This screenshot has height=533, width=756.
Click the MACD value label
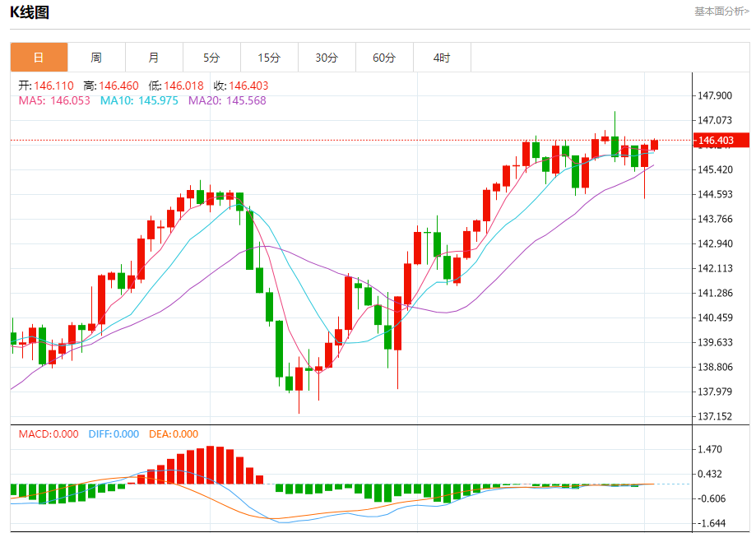click(49, 433)
